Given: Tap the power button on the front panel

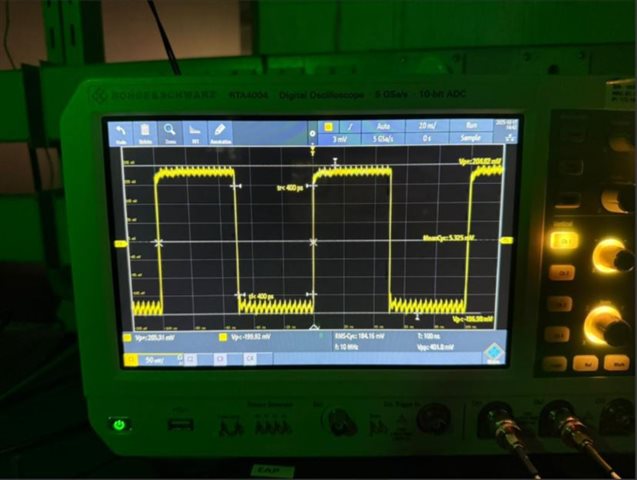Looking at the screenshot, I should click(119, 425).
